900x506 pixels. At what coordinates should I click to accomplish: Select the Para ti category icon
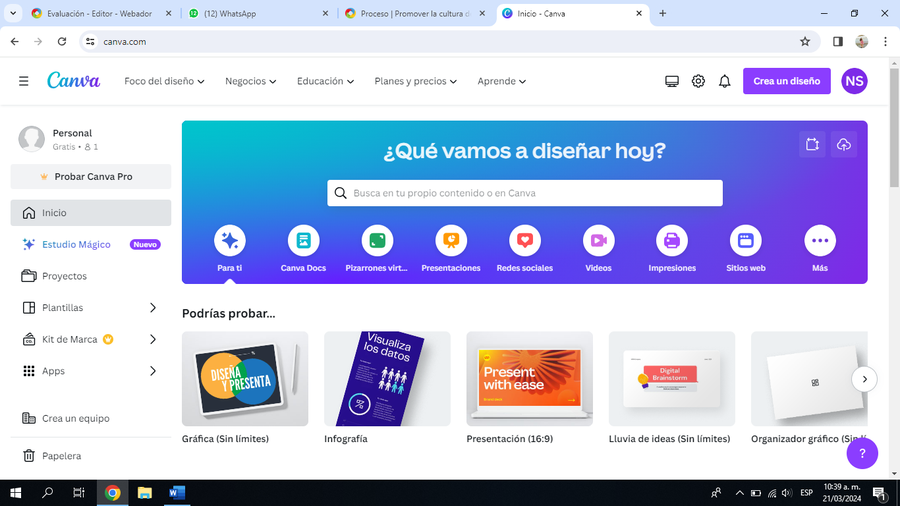[230, 240]
